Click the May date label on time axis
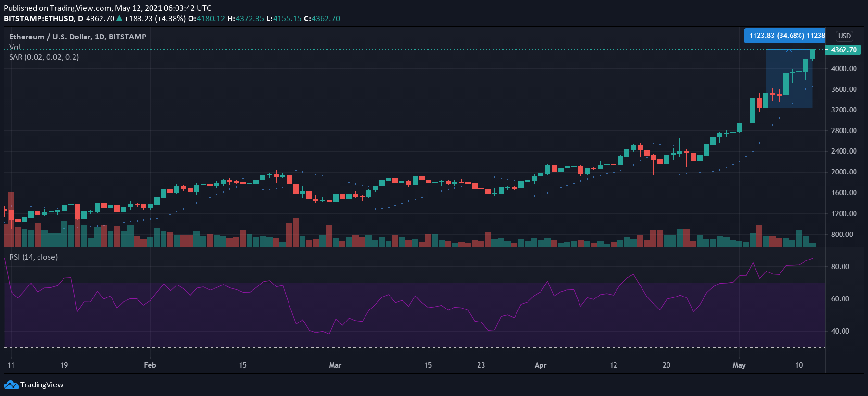 pyautogui.click(x=739, y=365)
